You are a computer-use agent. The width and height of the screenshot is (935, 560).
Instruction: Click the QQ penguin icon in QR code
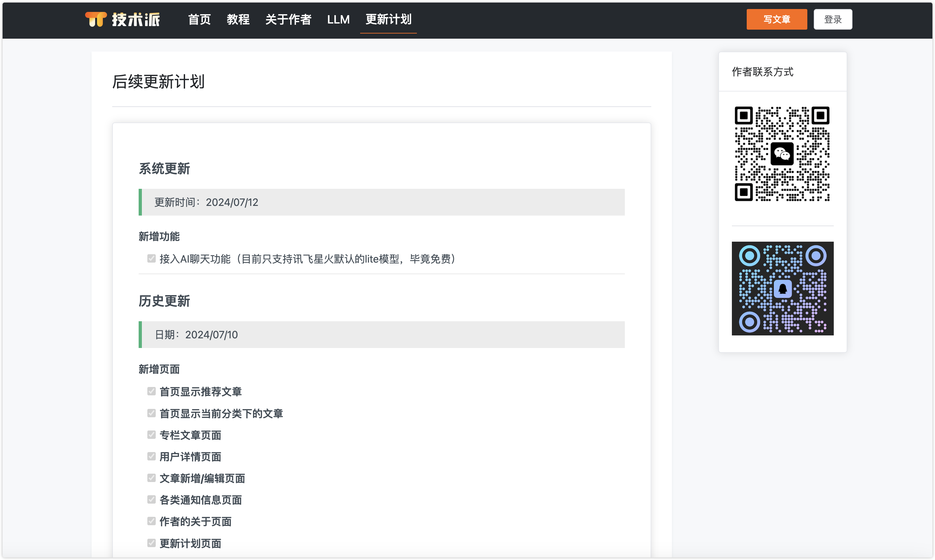[x=782, y=289]
